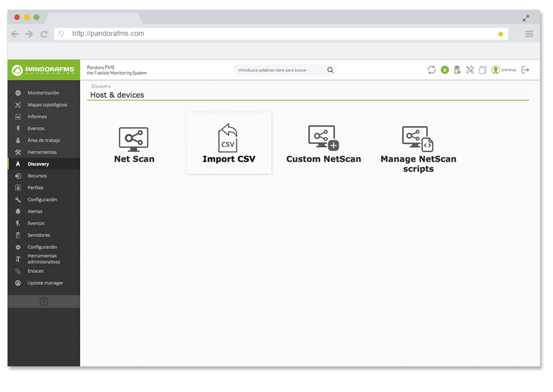
Task: Open the Custom NetScan option
Action: [x=324, y=144]
